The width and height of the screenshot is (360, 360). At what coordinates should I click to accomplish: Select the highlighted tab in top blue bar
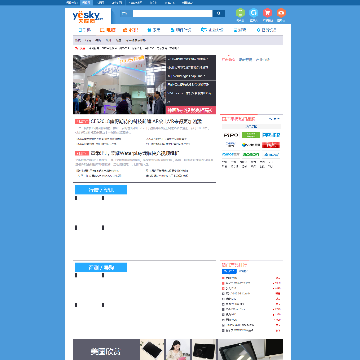click(x=86, y=3)
